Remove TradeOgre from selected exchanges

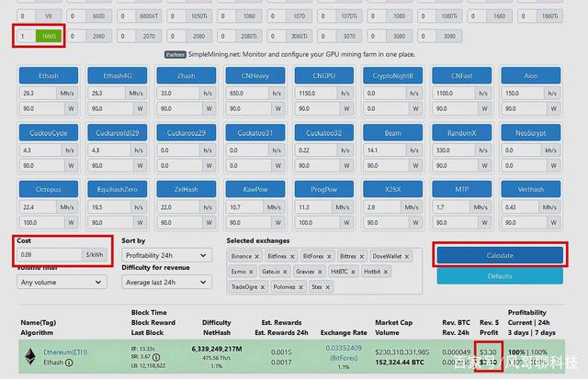click(x=262, y=286)
